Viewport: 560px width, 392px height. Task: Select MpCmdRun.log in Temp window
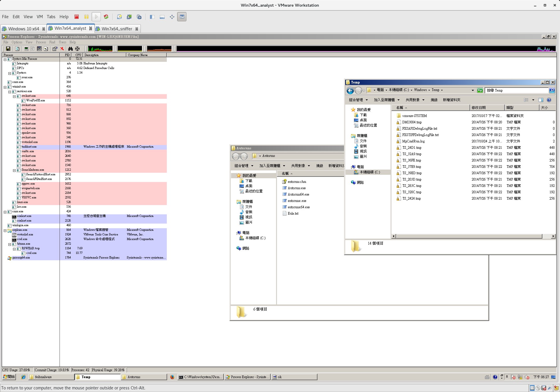pos(413,141)
